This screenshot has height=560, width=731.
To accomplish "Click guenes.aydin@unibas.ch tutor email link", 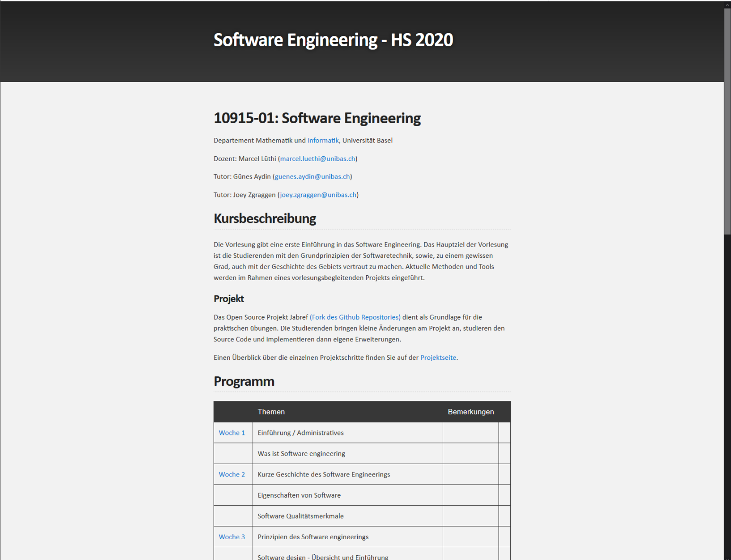I will (x=312, y=176).
